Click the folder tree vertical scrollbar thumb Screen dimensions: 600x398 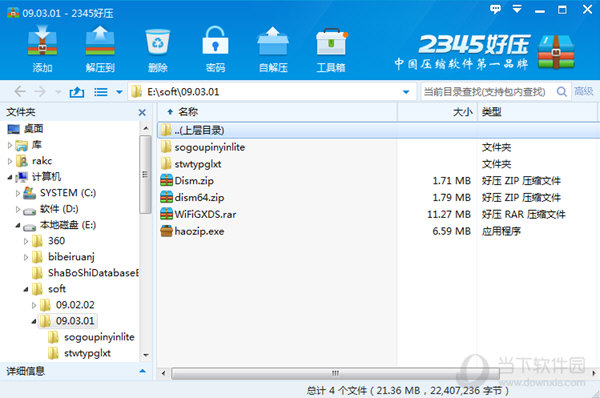pyautogui.click(x=145, y=174)
